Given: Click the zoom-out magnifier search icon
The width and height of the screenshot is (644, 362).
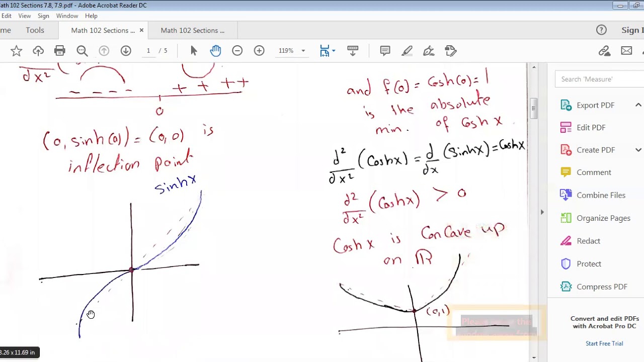Looking at the screenshot, I should tap(82, 51).
